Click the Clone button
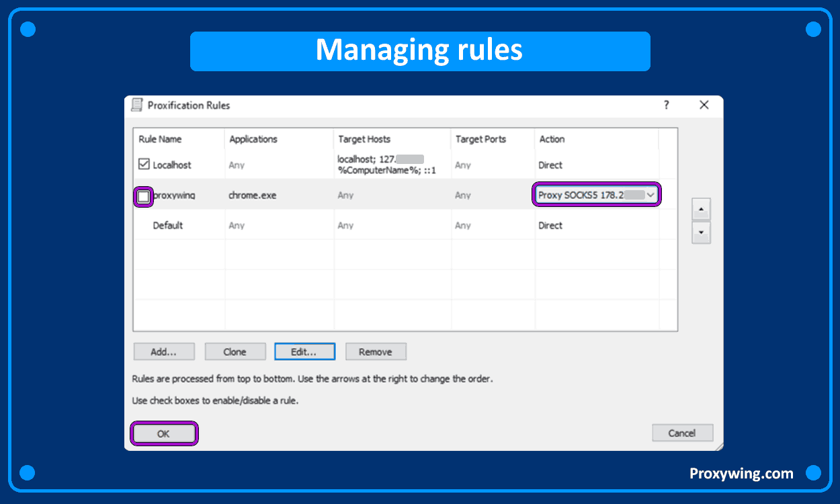The width and height of the screenshot is (840, 504). tap(235, 351)
